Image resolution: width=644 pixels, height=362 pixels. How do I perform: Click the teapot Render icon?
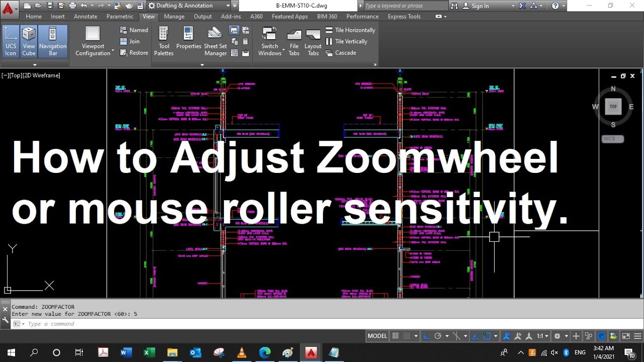[x=129, y=6]
